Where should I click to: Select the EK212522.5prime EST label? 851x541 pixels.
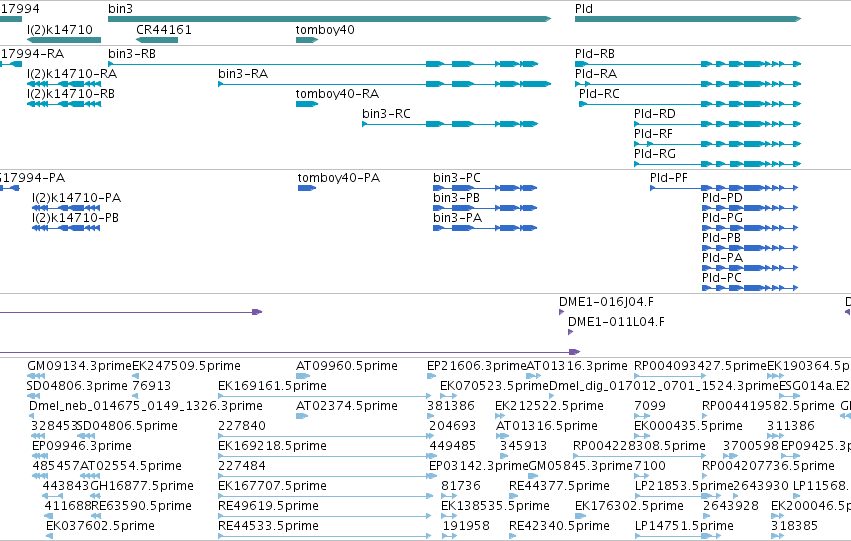click(x=549, y=406)
